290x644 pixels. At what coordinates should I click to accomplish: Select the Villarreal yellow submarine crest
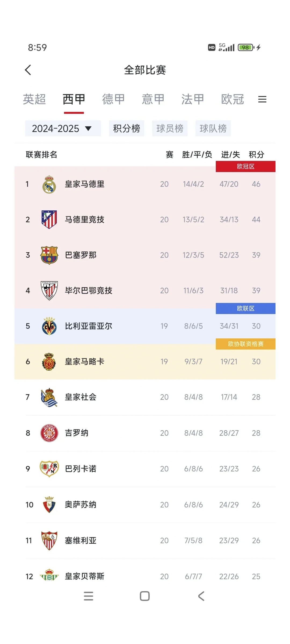pyautogui.click(x=49, y=326)
